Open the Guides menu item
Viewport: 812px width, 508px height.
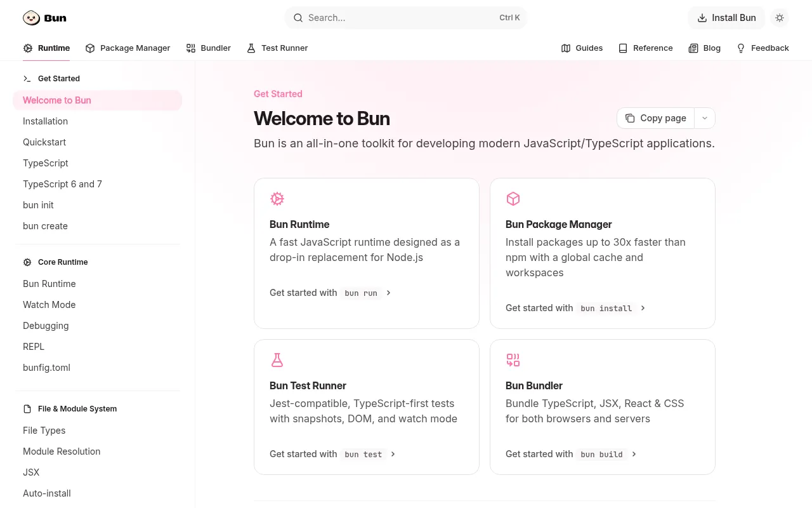(x=582, y=48)
